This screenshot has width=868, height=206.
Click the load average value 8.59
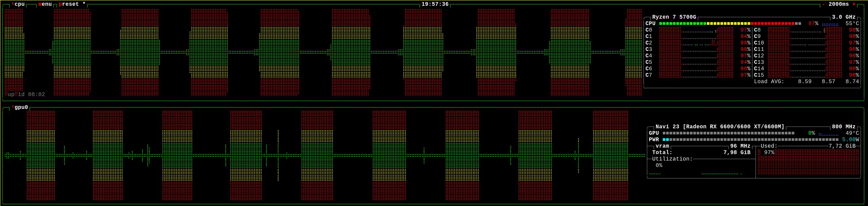click(805, 81)
